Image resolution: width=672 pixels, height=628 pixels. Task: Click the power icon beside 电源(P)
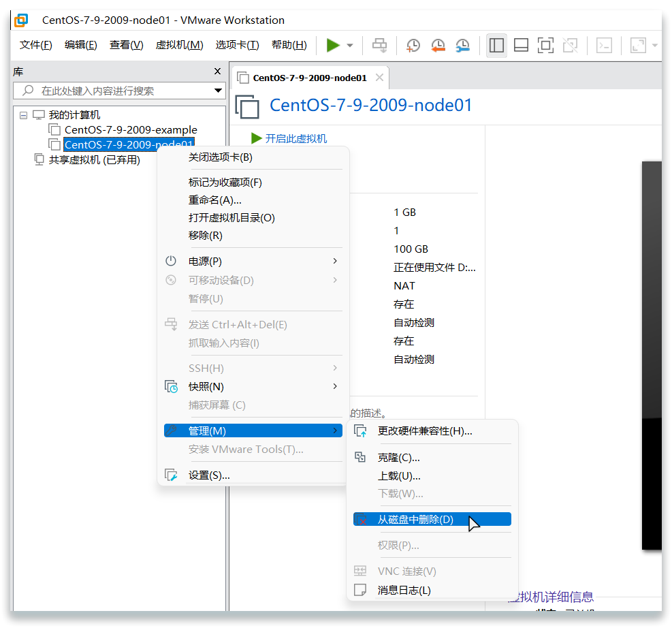click(x=171, y=261)
